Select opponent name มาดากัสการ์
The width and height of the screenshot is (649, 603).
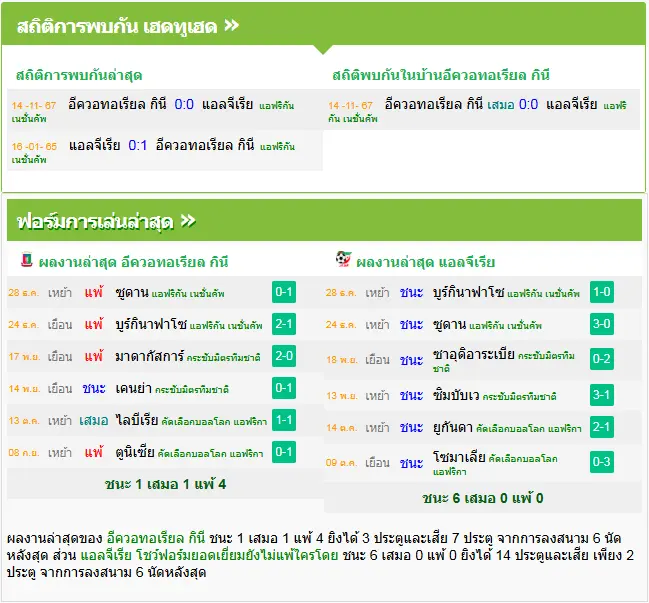tap(150, 356)
